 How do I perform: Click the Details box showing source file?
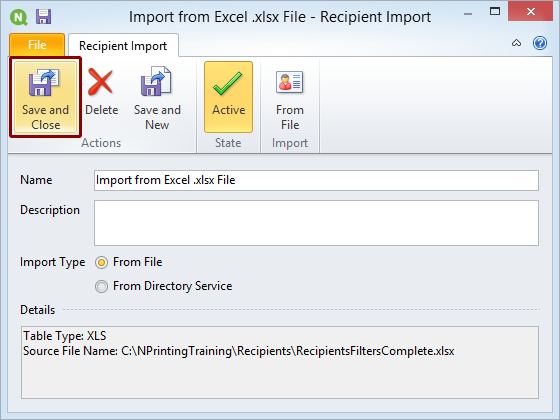click(x=280, y=362)
